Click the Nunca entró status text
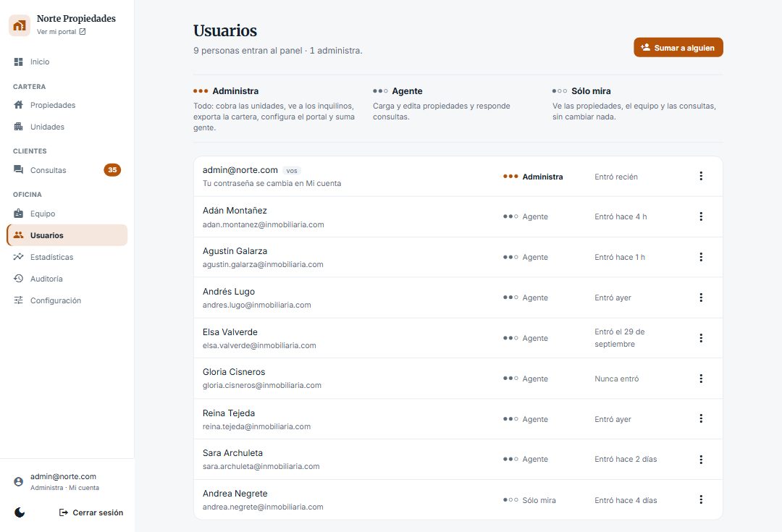This screenshot has width=782, height=532. coord(616,379)
